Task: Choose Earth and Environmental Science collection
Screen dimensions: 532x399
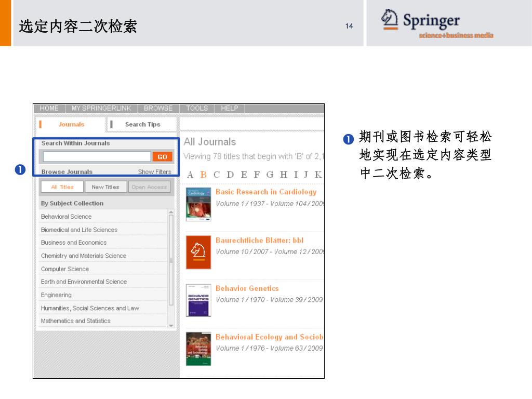Action: (84, 282)
